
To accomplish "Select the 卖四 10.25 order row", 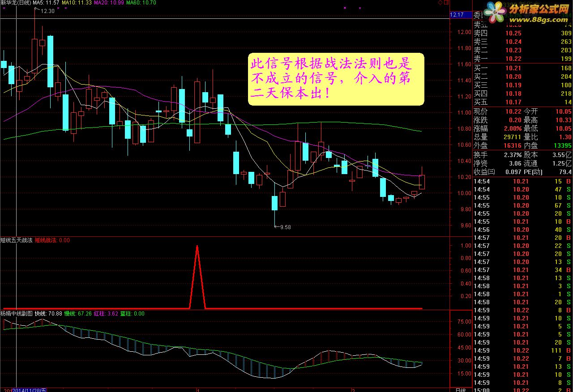I will point(522,33).
